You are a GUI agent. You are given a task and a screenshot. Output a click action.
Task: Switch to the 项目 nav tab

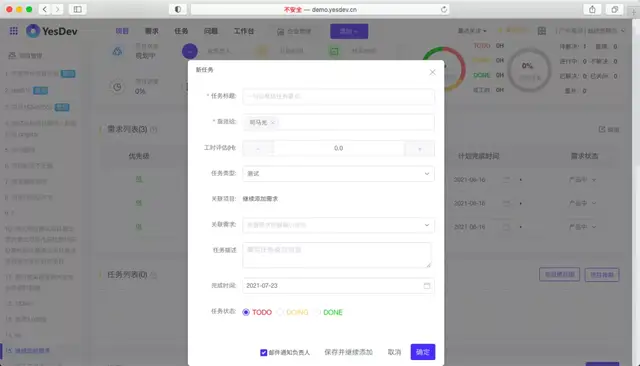(x=122, y=31)
